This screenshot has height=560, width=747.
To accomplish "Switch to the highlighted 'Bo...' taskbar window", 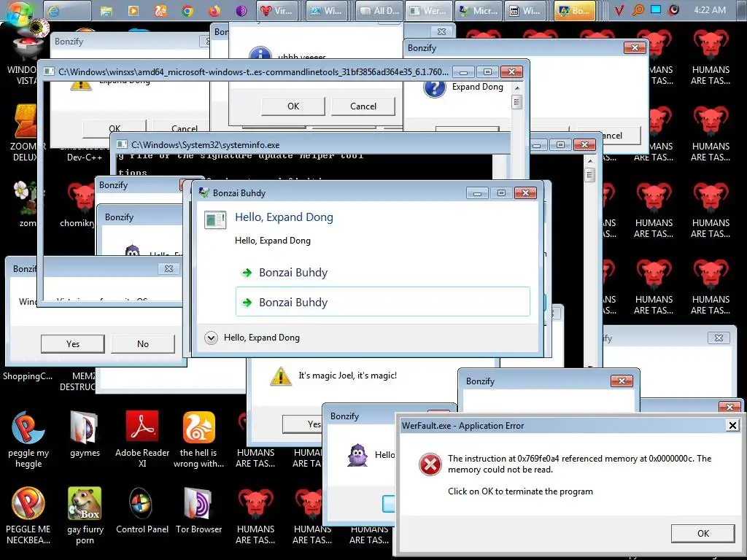I will [x=575, y=10].
